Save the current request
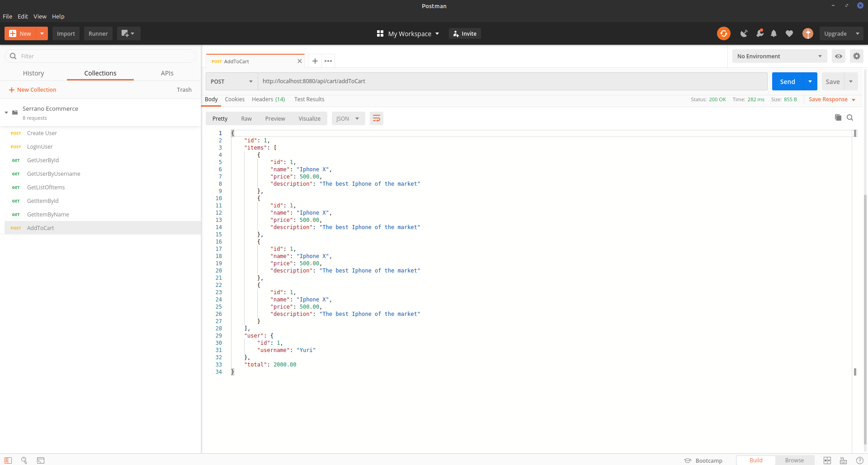This screenshot has width=868, height=465. click(x=833, y=81)
